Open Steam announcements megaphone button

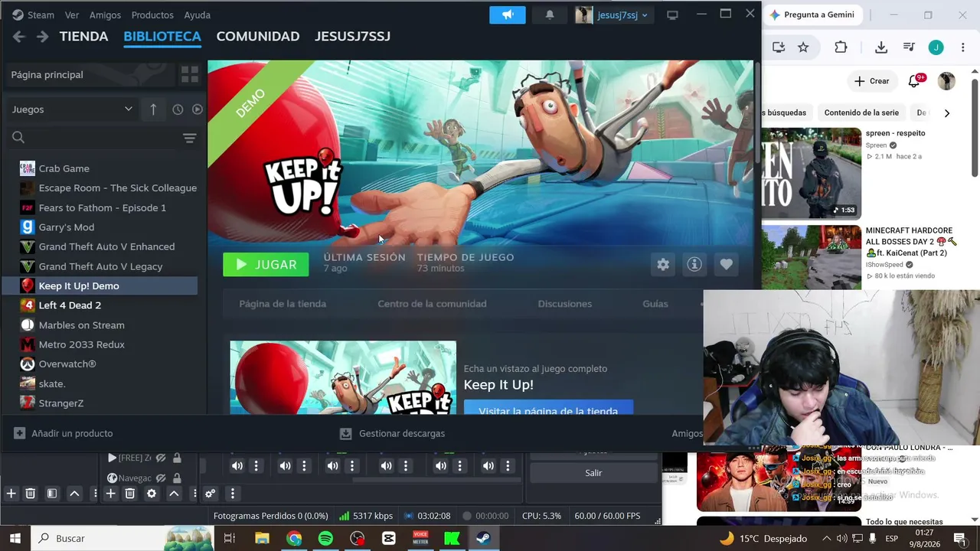click(x=508, y=15)
